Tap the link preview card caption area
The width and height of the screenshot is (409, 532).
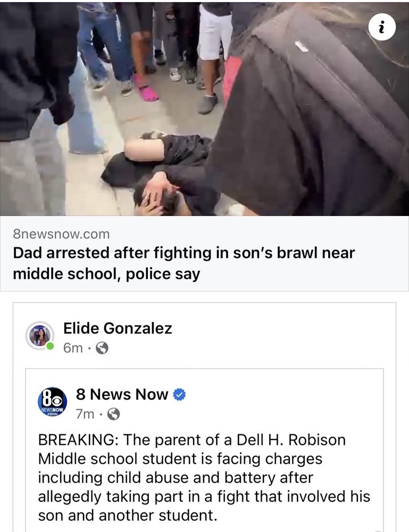[204, 253]
